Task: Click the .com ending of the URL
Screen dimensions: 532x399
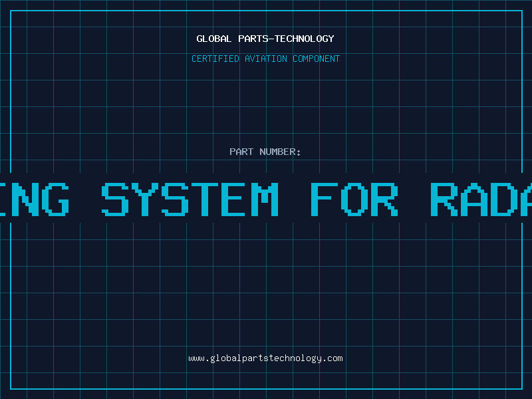Action: pos(334,358)
